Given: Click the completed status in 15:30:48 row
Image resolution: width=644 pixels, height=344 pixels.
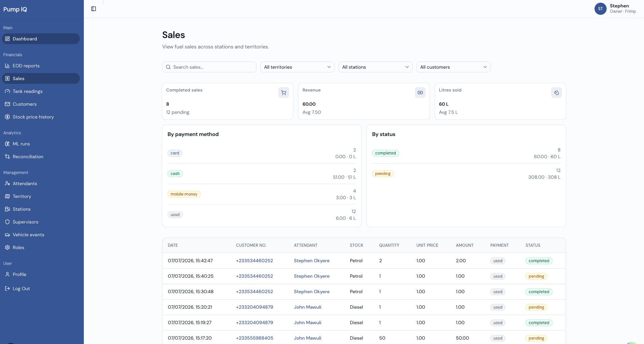Looking at the screenshot, I should pos(539,292).
